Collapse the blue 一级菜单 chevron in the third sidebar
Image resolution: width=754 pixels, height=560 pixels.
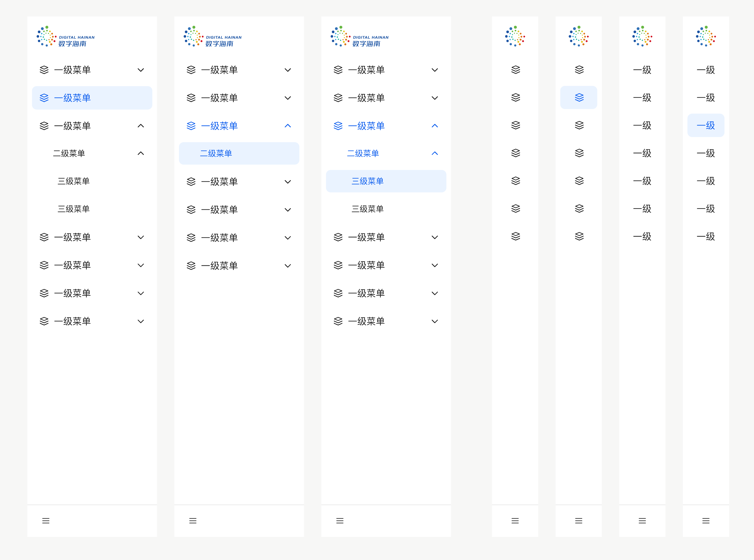[435, 126]
